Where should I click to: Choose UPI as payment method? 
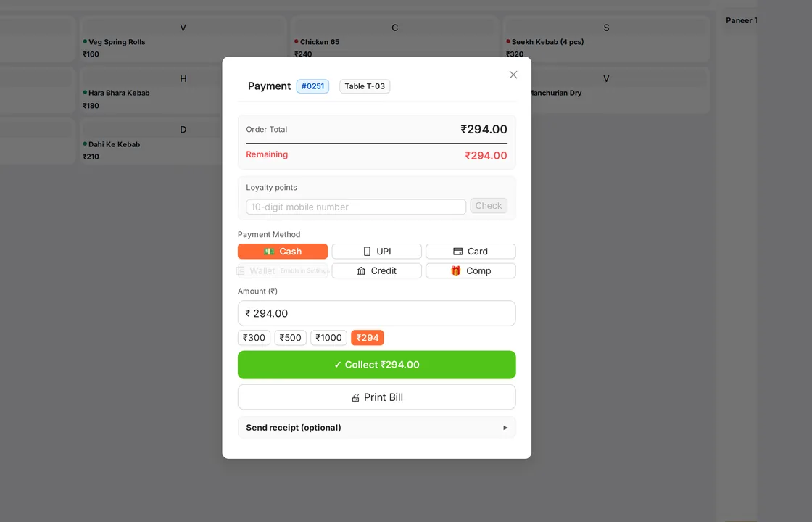(x=376, y=251)
